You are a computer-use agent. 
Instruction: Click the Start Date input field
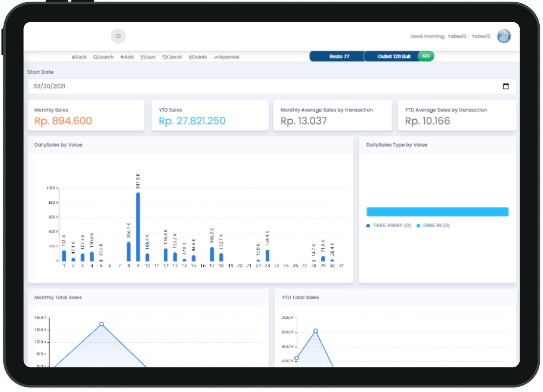[x=260, y=86]
